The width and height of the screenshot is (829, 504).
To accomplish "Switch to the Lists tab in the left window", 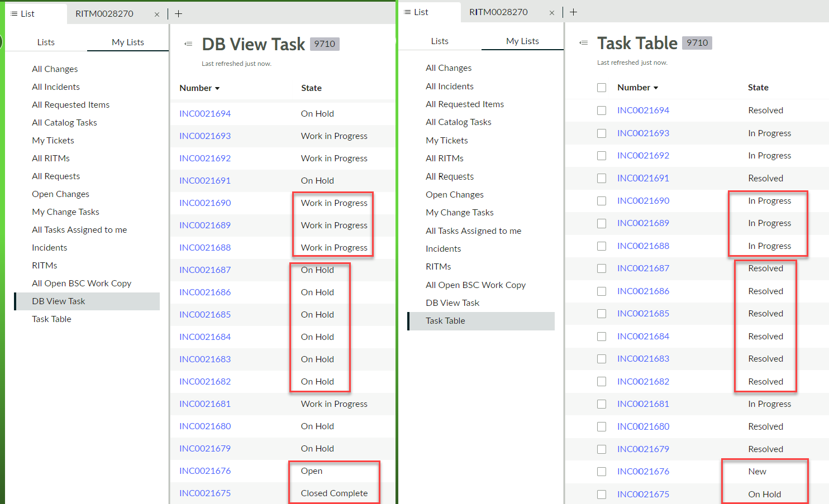I will tap(46, 42).
